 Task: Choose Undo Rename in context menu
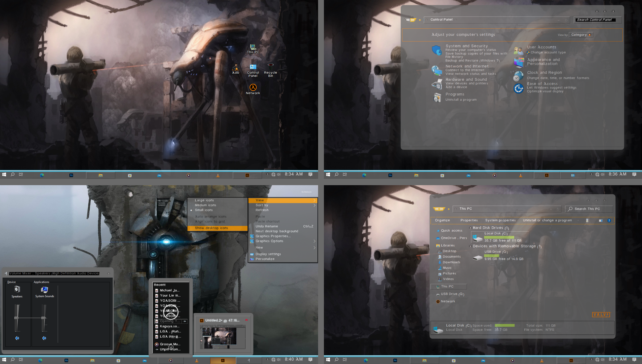(283, 227)
